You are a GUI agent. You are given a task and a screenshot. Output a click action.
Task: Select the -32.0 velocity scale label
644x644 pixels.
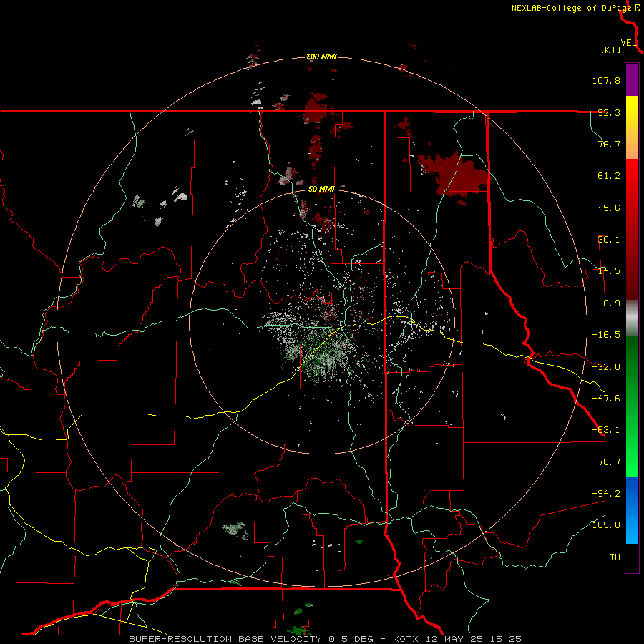pos(606,367)
